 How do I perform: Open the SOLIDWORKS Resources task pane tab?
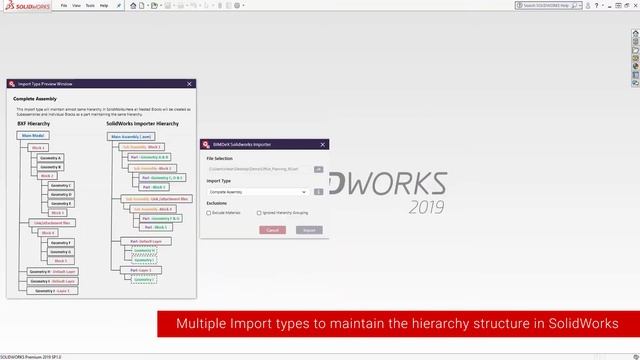coord(636,33)
